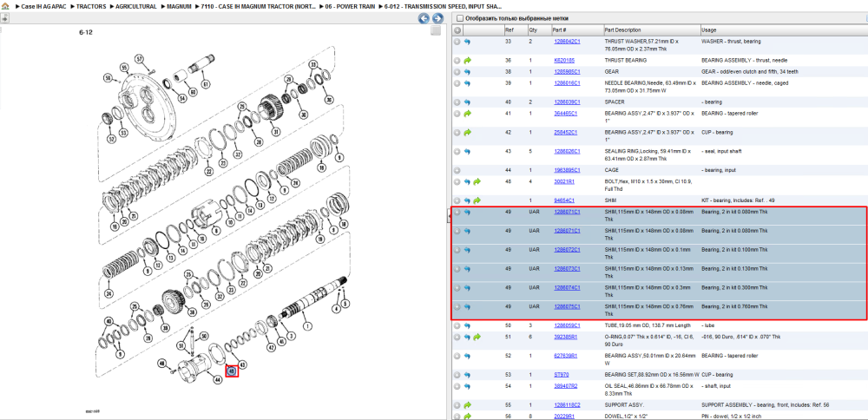
Task: Click green arrow icon in O-RING row
Action: tap(477, 337)
